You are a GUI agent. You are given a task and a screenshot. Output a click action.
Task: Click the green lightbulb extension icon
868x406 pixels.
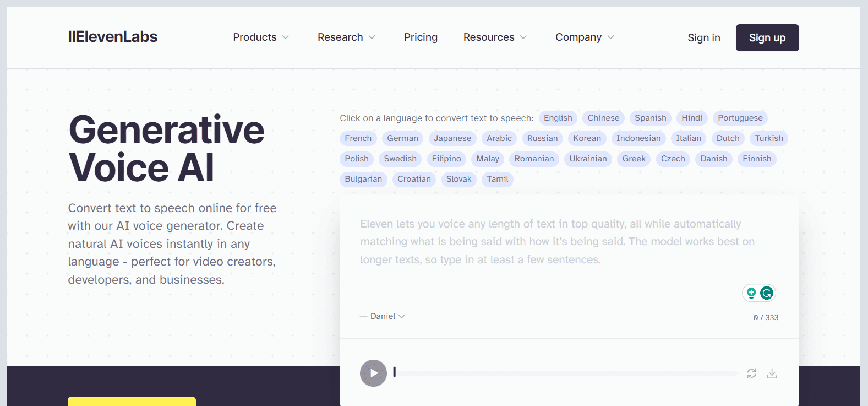point(751,293)
